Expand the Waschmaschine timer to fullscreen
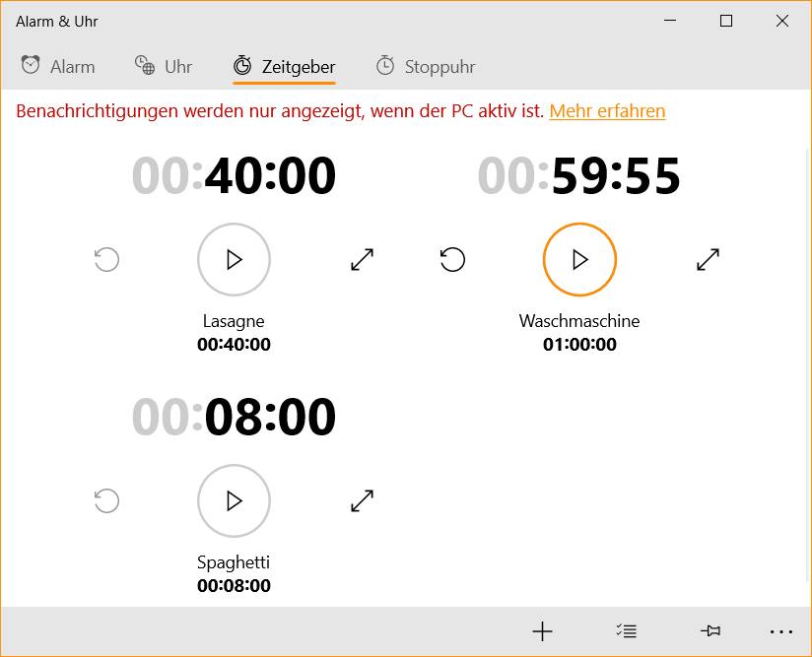The height and width of the screenshot is (657, 812). pos(708,259)
